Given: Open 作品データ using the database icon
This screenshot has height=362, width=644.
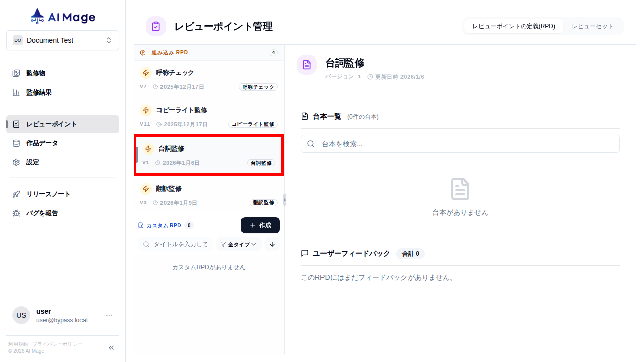Looking at the screenshot, I should (16, 143).
